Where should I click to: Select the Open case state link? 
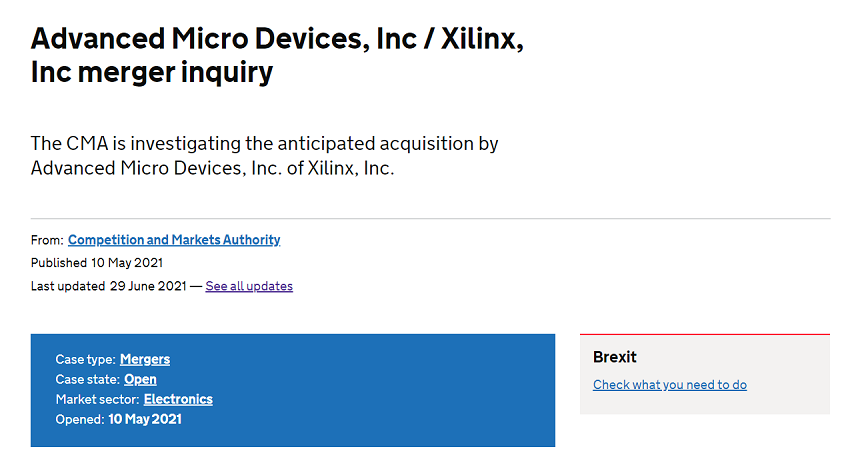[140, 379]
